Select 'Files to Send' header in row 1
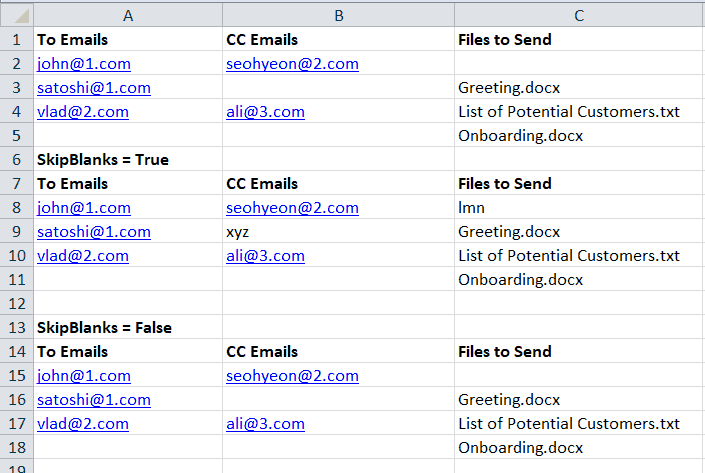The height and width of the screenshot is (473, 705). 505,40
